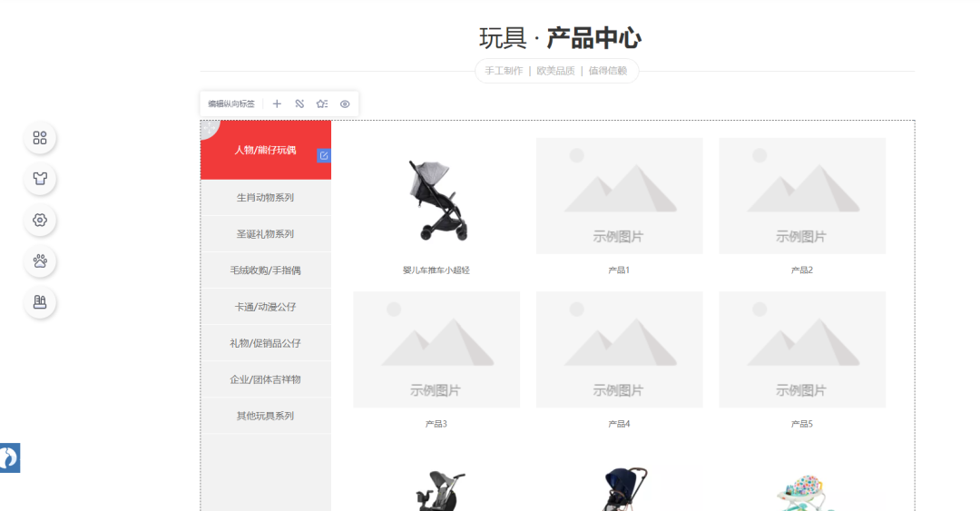The height and width of the screenshot is (511, 980).
Task: Click the four-squares modules icon in left sidebar
Action: [x=40, y=138]
